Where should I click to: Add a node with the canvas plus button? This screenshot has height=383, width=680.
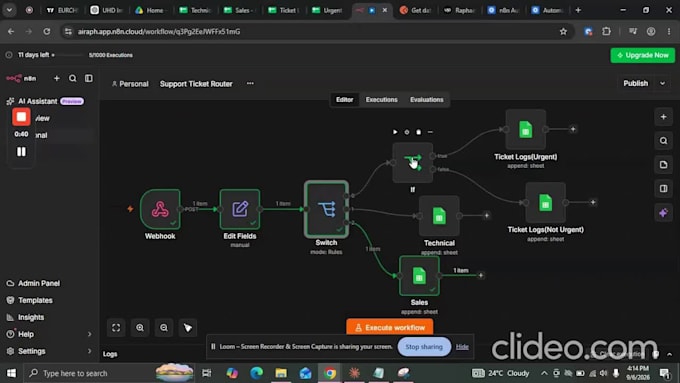pos(664,117)
